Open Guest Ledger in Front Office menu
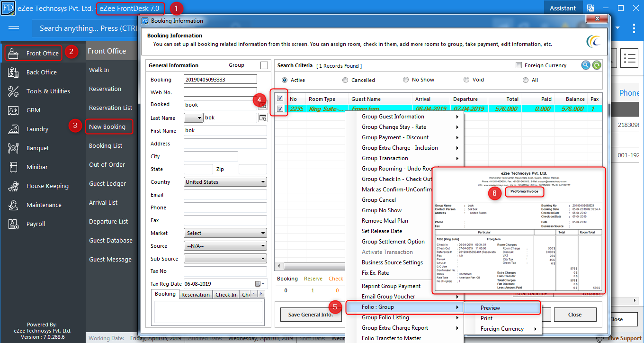This screenshot has width=644, height=343. coord(107,183)
